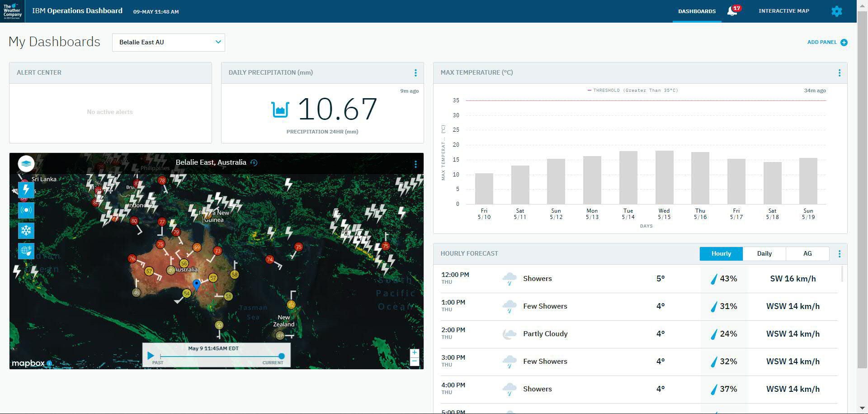Select the AG forecast button
This screenshot has height=414, width=868.
click(807, 254)
